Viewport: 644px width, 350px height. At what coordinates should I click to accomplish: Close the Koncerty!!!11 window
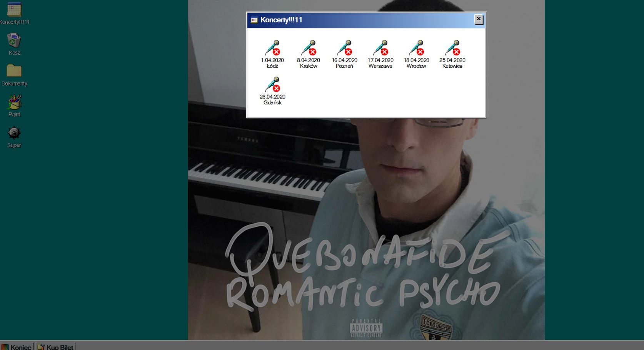[x=479, y=19]
